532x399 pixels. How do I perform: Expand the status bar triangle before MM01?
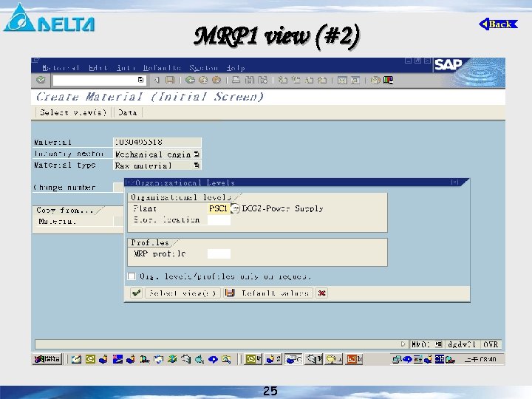coord(403,344)
